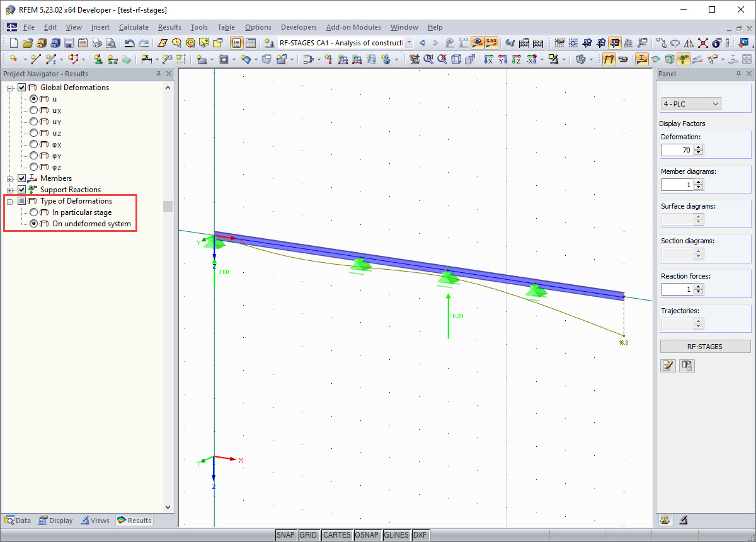Click the RF-STAGES button
Viewport: 756px width, 542px height.
point(705,347)
